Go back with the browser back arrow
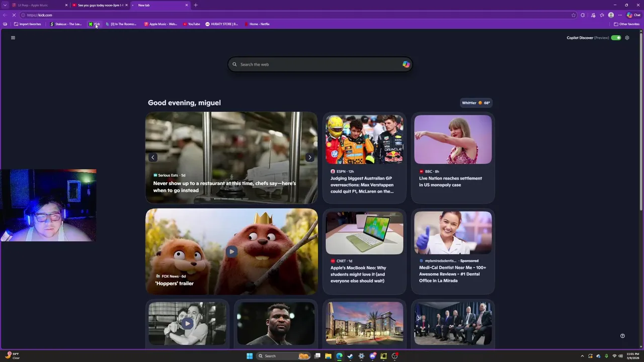The height and width of the screenshot is (362, 644). point(5,15)
